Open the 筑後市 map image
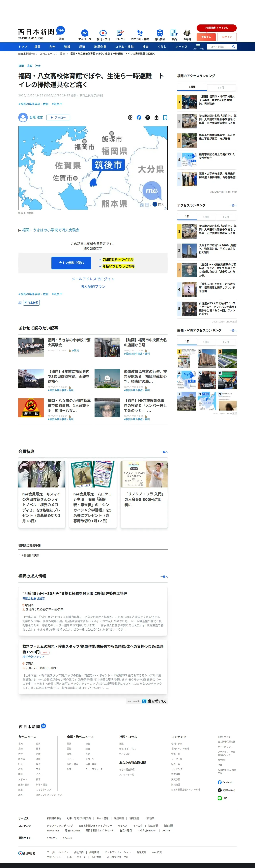Screen dimensions: 255x868 click(x=93, y=168)
